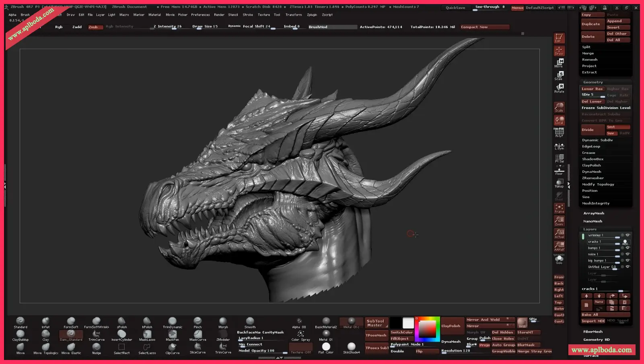
Task: Activate the Rotate transform tool
Action: 559,88
